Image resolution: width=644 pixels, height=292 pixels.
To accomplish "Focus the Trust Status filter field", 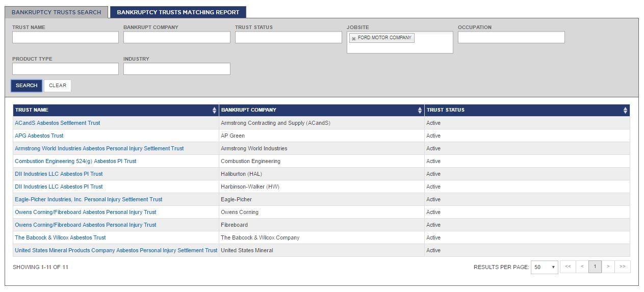I will coord(289,37).
